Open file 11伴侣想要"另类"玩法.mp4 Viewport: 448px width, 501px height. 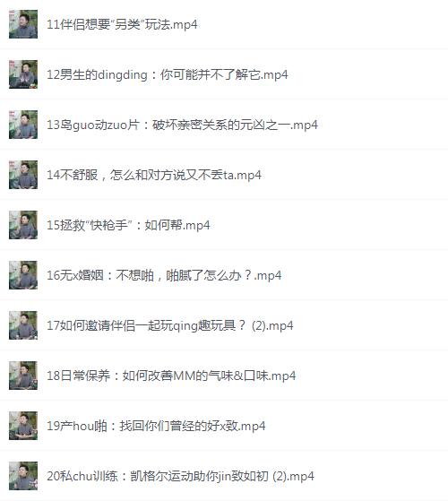click(122, 24)
